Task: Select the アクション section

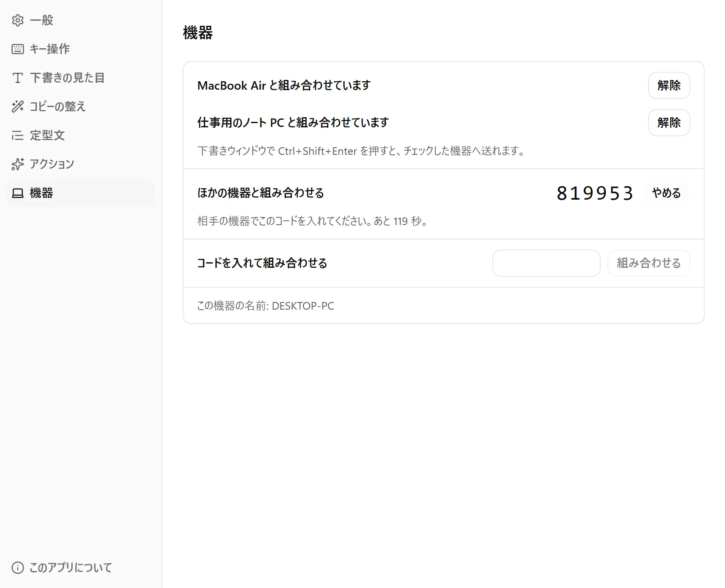Action: [81, 164]
